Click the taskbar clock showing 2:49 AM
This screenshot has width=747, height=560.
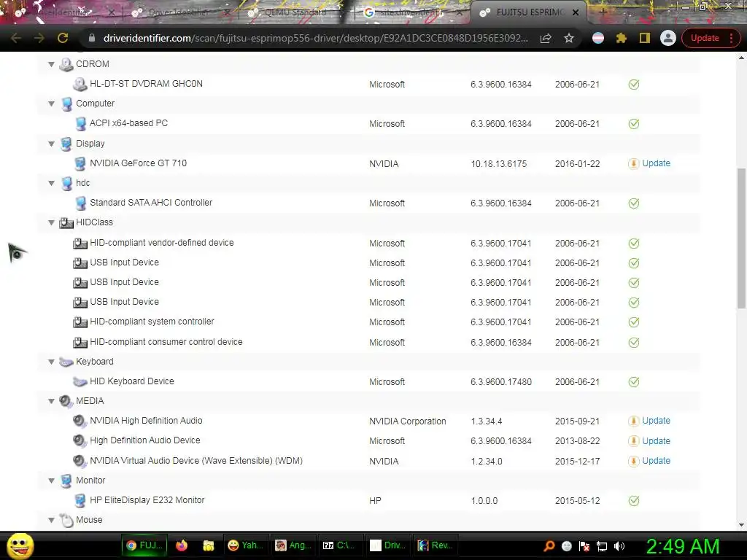(x=682, y=546)
